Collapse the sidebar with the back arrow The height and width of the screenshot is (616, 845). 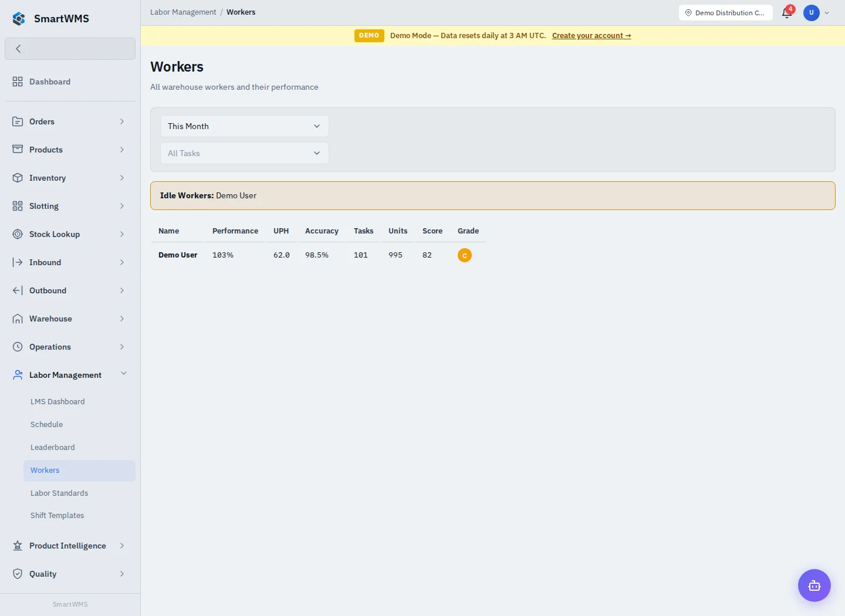tap(70, 49)
